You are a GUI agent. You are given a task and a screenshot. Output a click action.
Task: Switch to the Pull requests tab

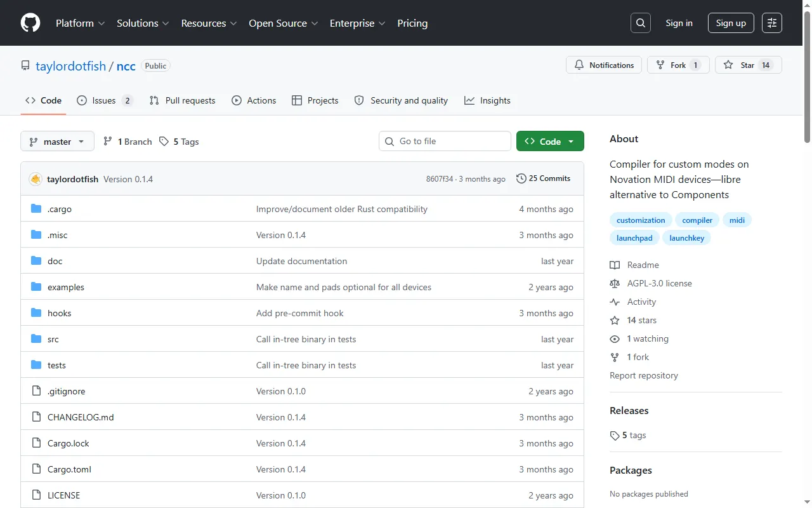[x=182, y=100]
